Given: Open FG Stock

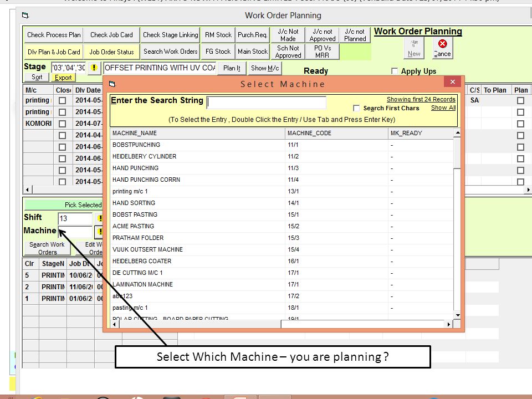Looking at the screenshot, I should point(218,52).
